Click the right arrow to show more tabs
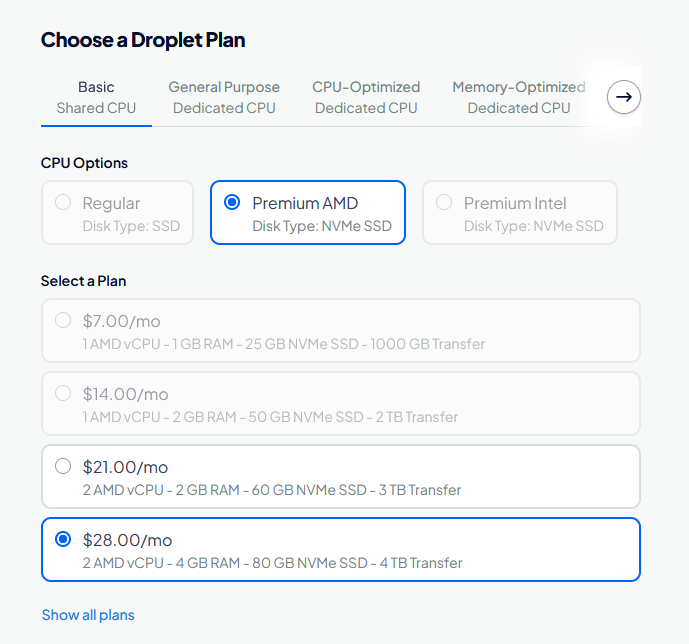The width and height of the screenshot is (689, 644). (x=624, y=97)
